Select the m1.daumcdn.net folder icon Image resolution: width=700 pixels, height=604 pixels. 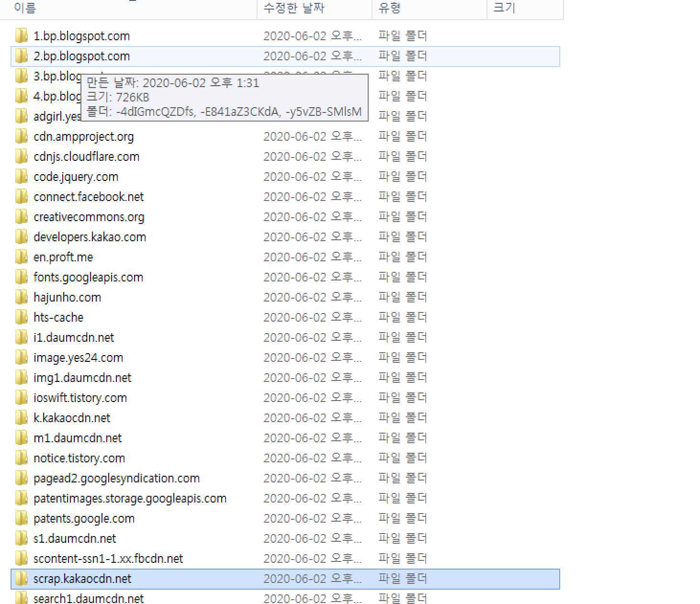[21, 437]
